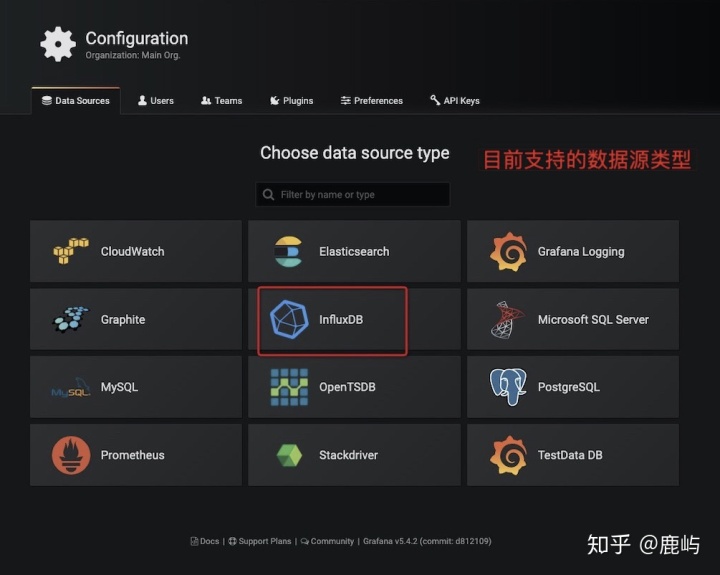Select the Prometheus data source label

pyautogui.click(x=132, y=455)
